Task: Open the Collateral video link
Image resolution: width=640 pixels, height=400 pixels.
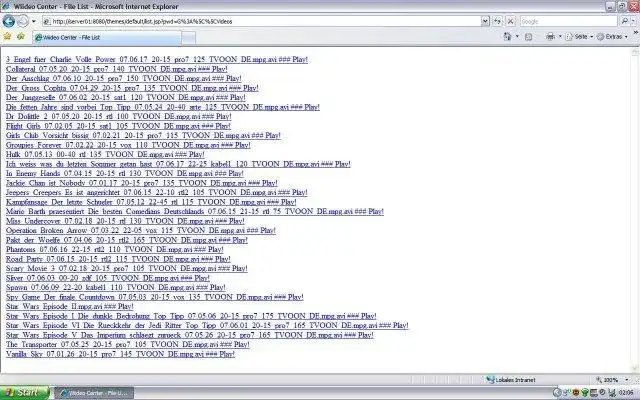Action: click(x=116, y=69)
